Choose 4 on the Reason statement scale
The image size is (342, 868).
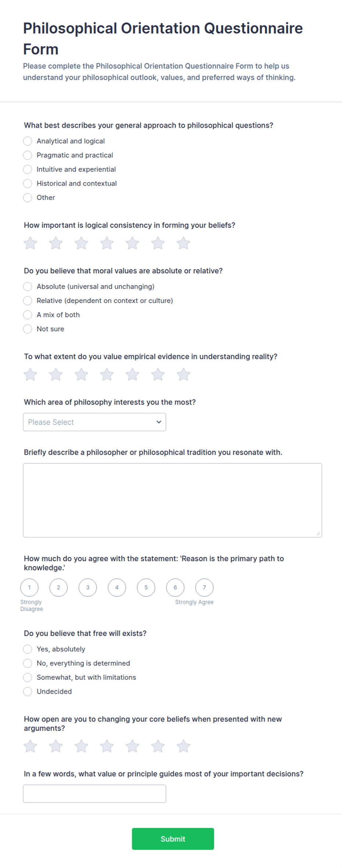pyautogui.click(x=117, y=587)
